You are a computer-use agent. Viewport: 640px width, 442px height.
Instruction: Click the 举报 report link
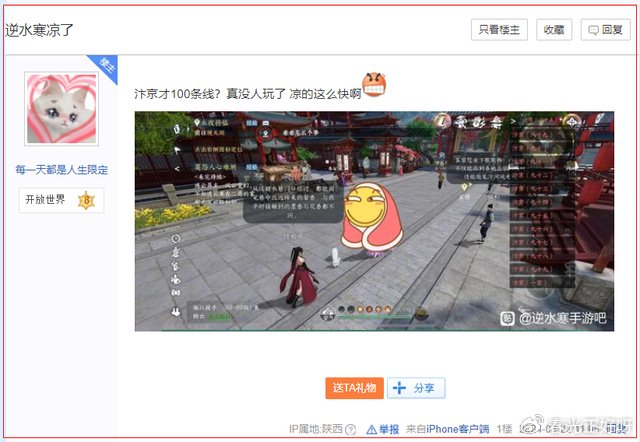point(382,429)
